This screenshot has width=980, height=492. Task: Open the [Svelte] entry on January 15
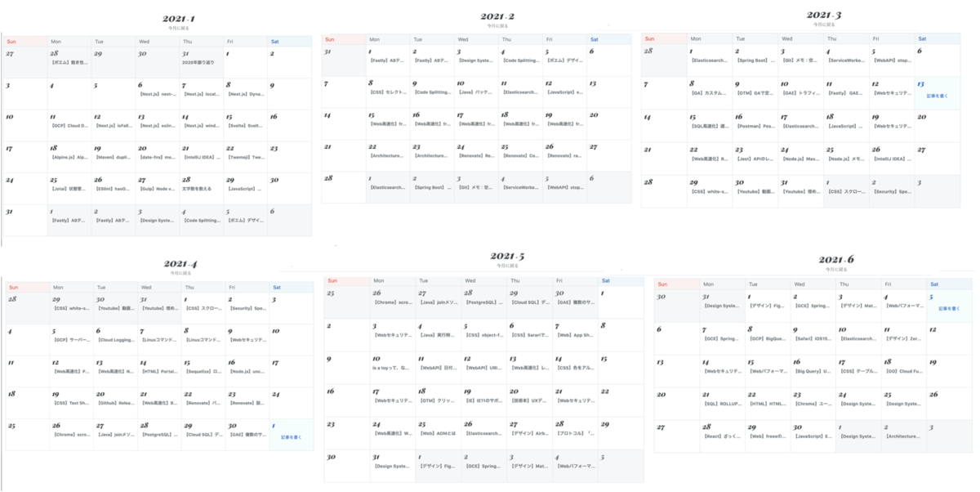[243, 126]
